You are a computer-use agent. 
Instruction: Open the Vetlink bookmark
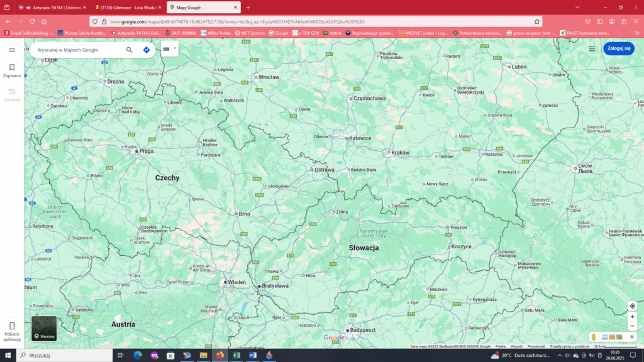[332, 33]
